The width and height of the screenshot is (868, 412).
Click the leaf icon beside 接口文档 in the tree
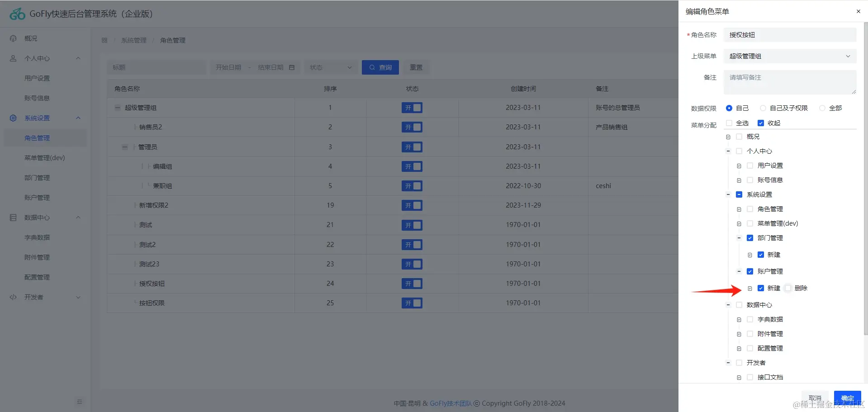pyautogui.click(x=739, y=378)
